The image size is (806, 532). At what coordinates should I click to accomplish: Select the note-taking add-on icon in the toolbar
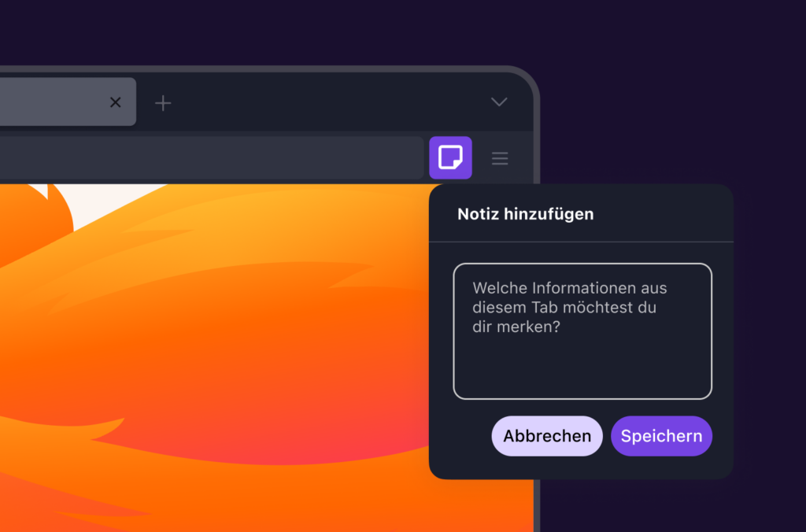click(450, 157)
